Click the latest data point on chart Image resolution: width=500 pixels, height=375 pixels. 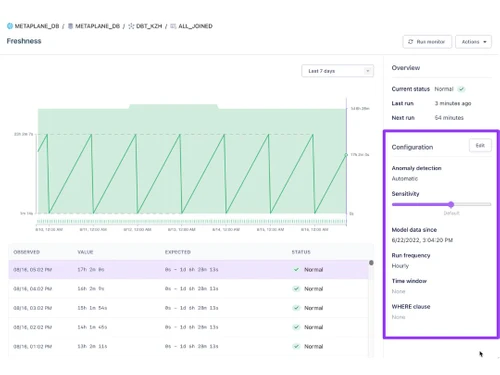tap(346, 155)
